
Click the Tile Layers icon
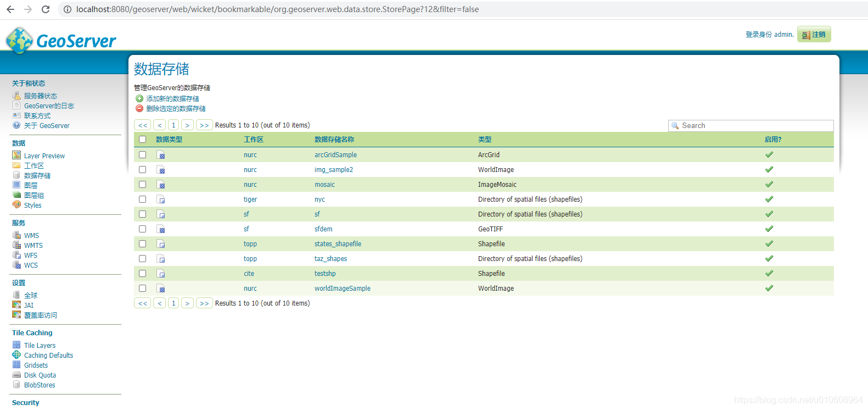tap(16, 345)
